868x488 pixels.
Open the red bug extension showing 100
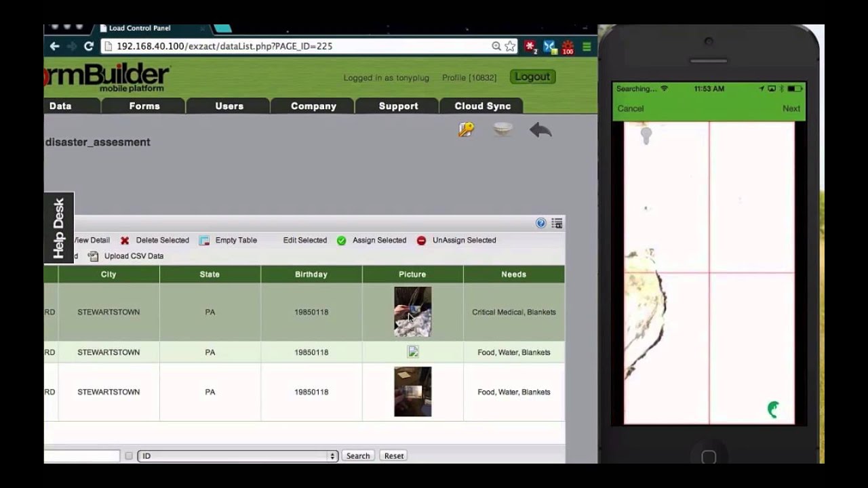click(x=568, y=47)
